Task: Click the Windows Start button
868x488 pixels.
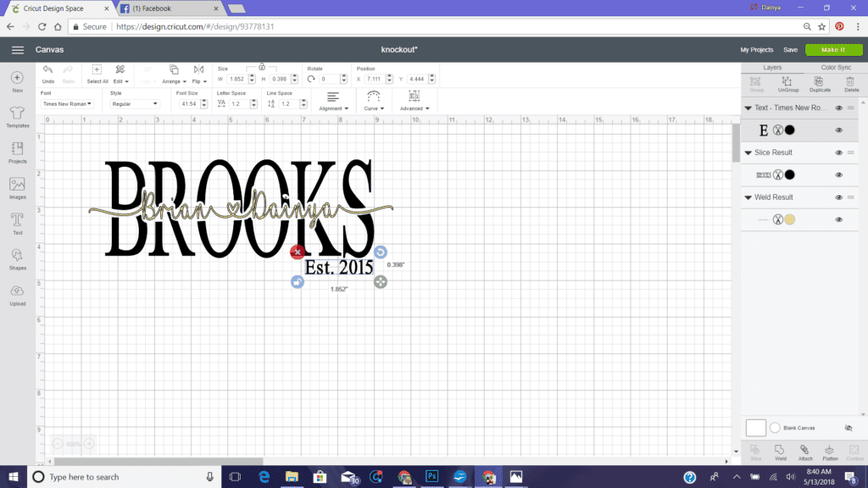Action: (x=14, y=476)
